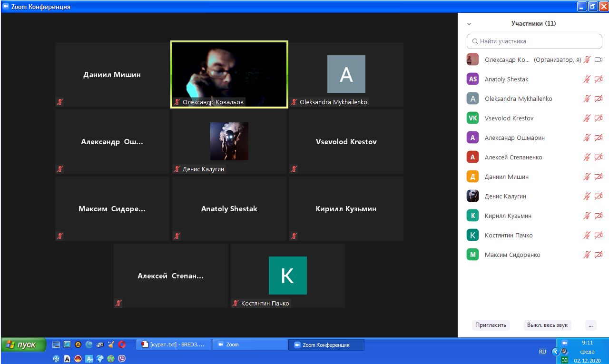Open Opera browser from quick launch bar
The image size is (609, 364).
[122, 345]
